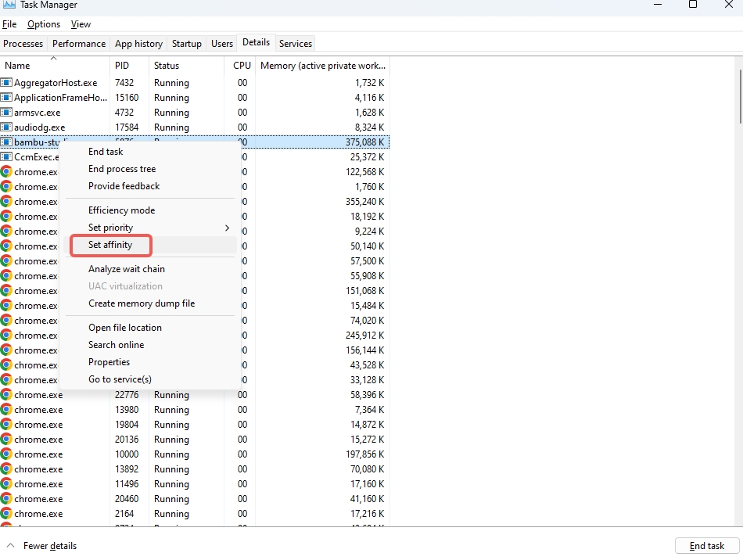Screen dimensions: 743x560
Task: Switch to the Services tab
Action: tap(295, 44)
